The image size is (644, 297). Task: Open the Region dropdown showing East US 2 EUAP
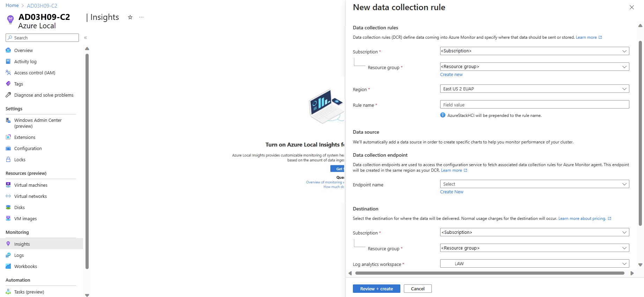point(534,89)
